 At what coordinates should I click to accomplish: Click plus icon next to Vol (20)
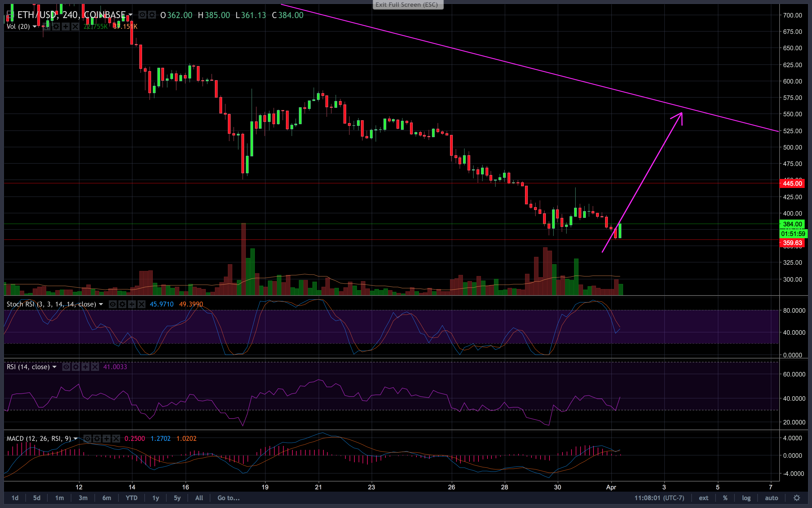point(66,26)
